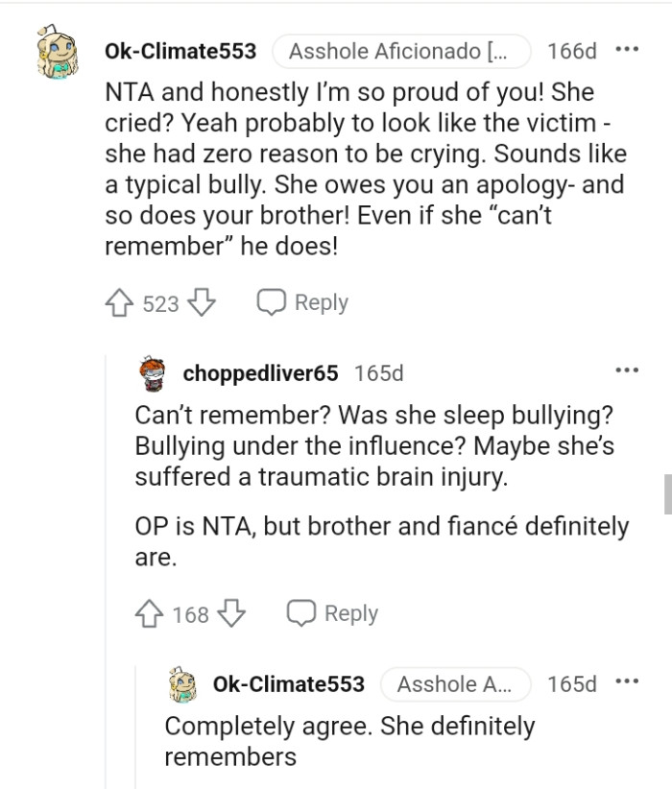Click the nested Ok-Climate553 reply avatar
Screen dimensions: 672x789
[179, 684]
